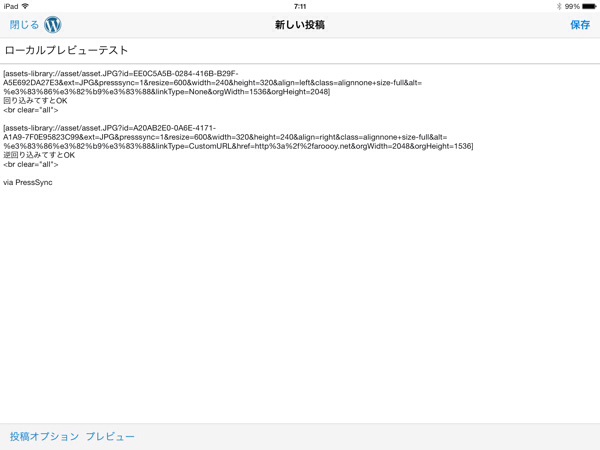Tap the 7:11 clock in status bar

tap(300, 6)
